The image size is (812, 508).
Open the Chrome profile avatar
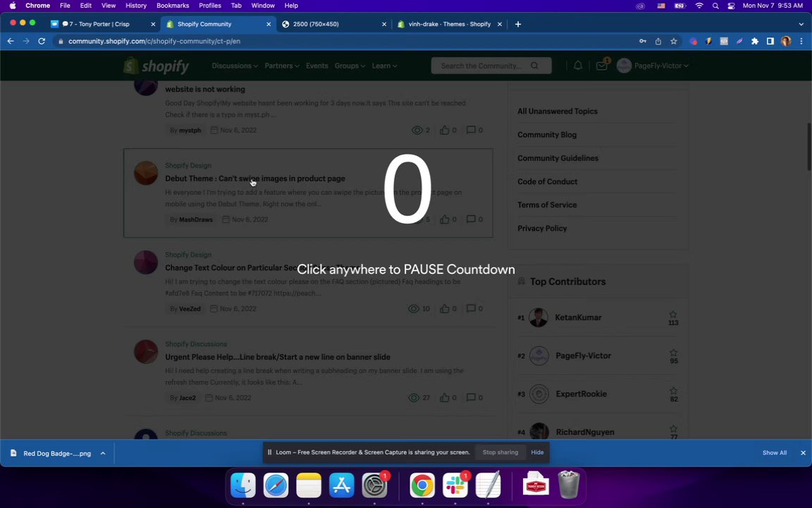[786, 41]
